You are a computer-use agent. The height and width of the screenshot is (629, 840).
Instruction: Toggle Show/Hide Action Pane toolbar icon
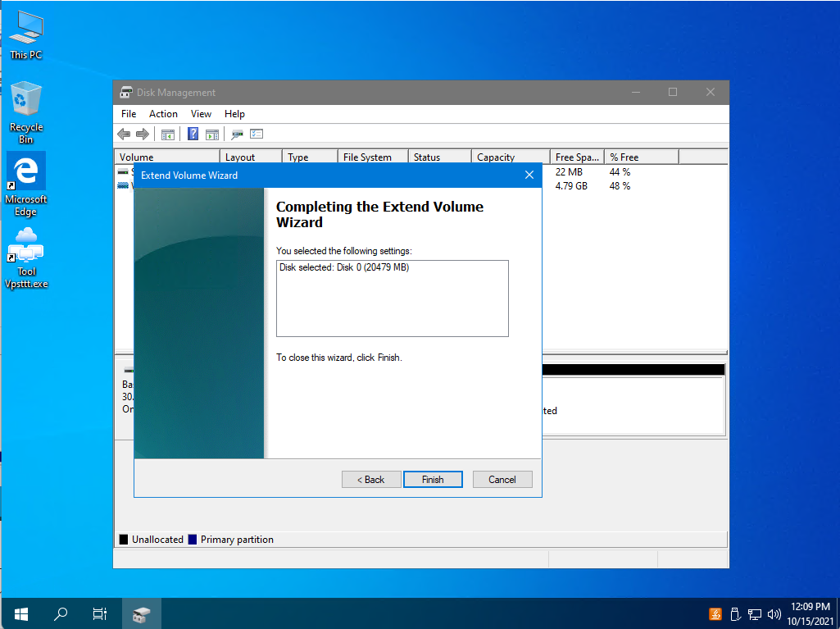point(212,134)
